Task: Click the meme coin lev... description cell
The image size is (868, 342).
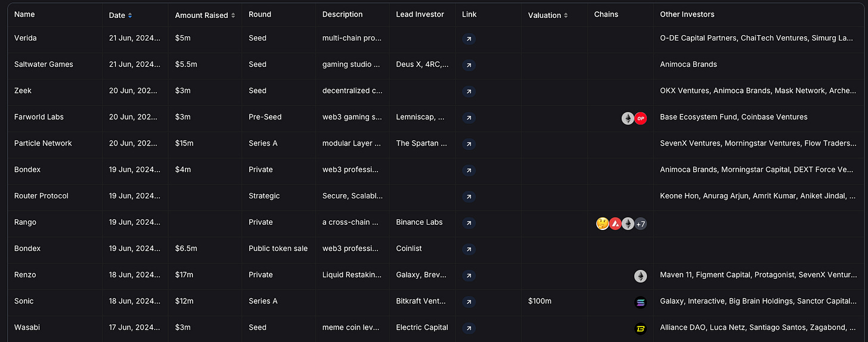Action: pyautogui.click(x=351, y=327)
